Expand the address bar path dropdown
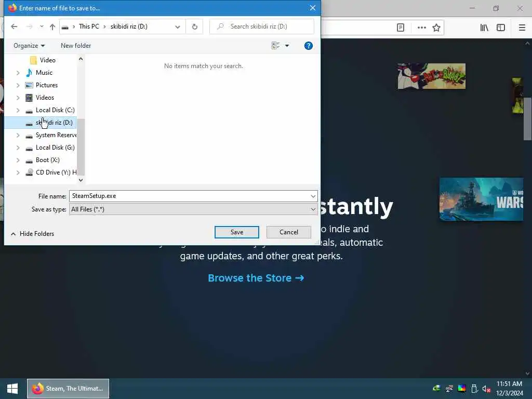Image resolution: width=532 pixels, height=399 pixels. pos(178,26)
